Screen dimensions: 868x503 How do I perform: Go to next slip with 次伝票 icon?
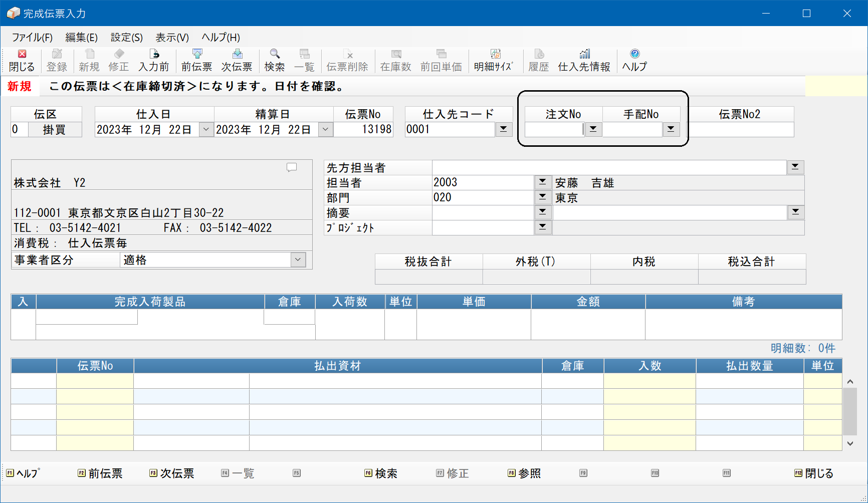click(x=237, y=54)
